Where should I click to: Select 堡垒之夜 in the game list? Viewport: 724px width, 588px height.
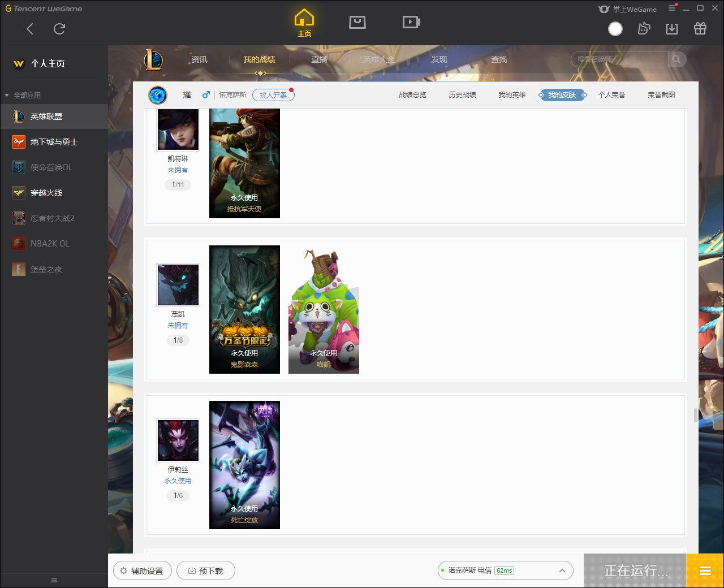click(54, 269)
